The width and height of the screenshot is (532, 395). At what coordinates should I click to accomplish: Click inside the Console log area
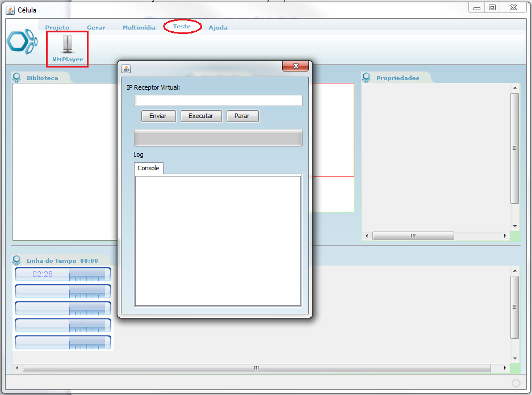click(x=218, y=241)
